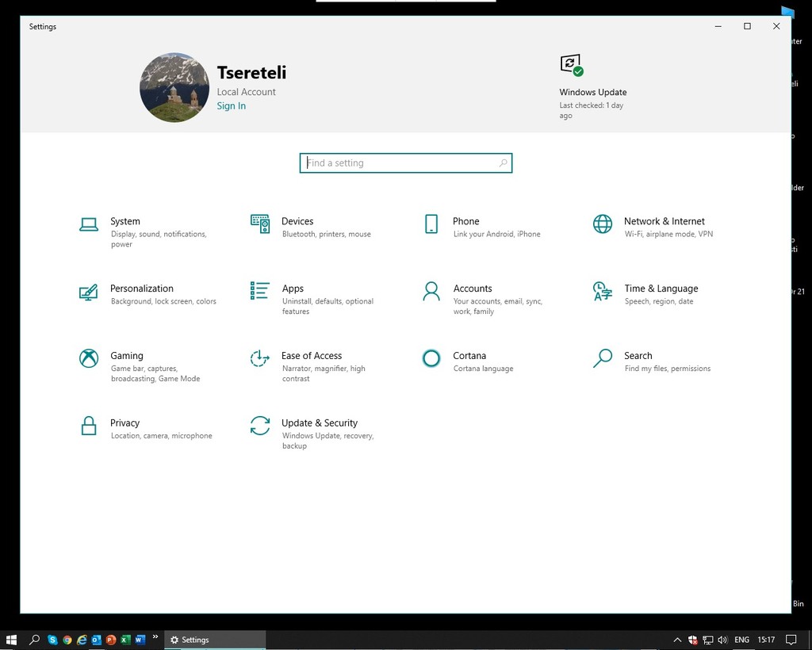Open the Network & Internet label

coord(664,221)
